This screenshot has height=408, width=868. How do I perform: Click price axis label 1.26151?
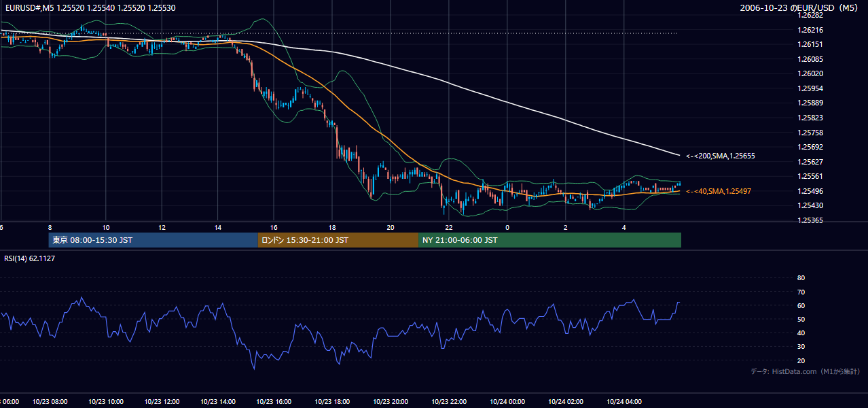(x=810, y=44)
